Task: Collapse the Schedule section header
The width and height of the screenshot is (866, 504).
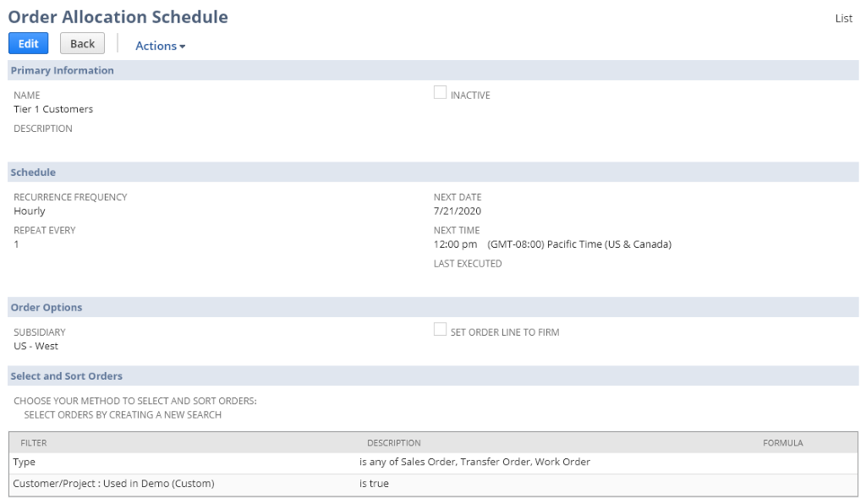Action: 35,172
